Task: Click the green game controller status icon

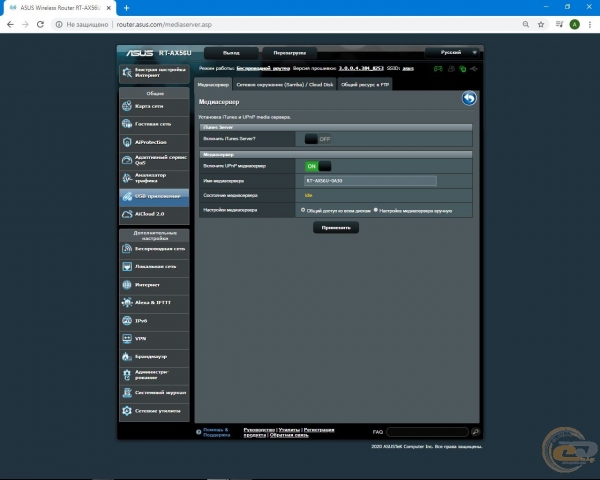Action: point(438,69)
